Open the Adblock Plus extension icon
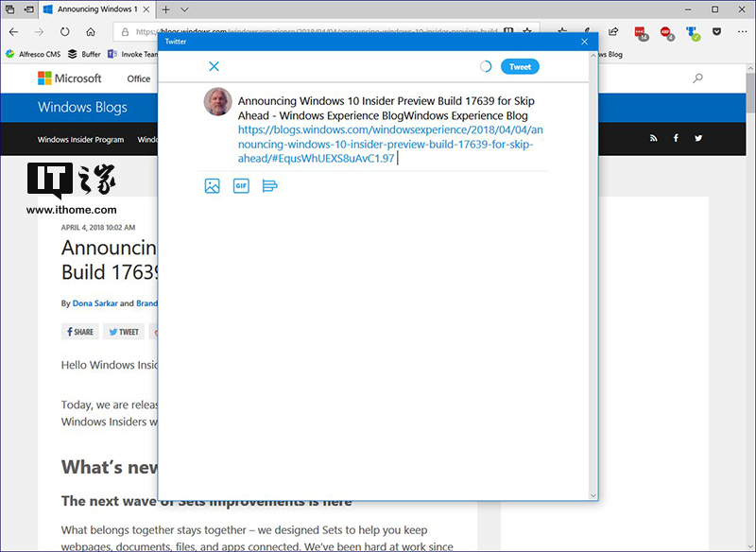This screenshot has height=552, width=756. pyautogui.click(x=666, y=33)
